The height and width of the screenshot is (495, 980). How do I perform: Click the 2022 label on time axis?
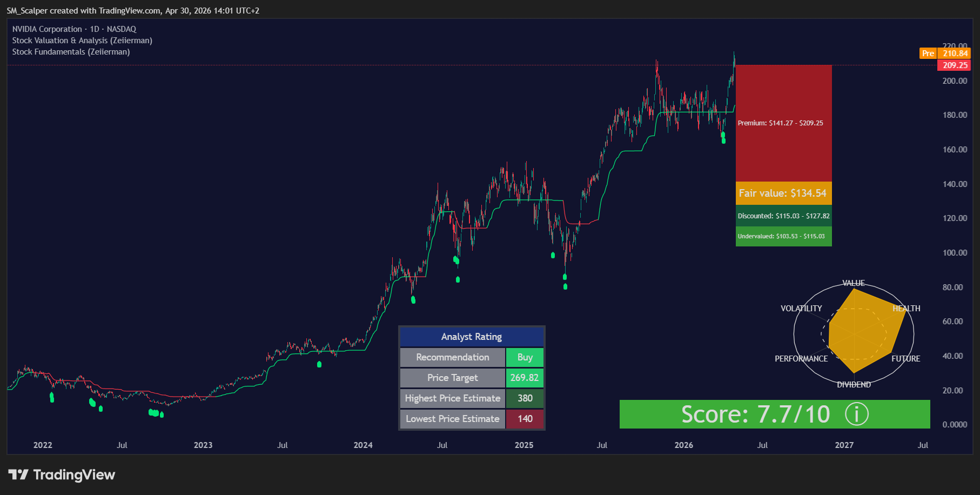(43, 445)
